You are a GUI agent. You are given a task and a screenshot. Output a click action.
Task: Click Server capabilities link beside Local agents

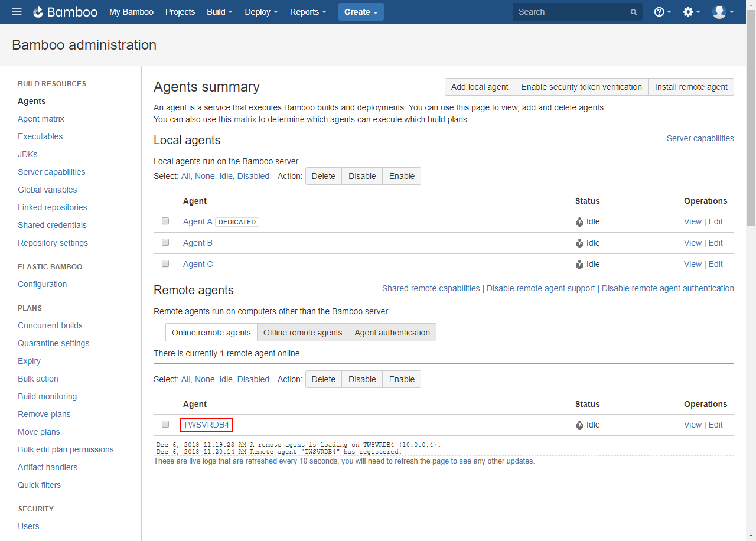click(x=700, y=138)
